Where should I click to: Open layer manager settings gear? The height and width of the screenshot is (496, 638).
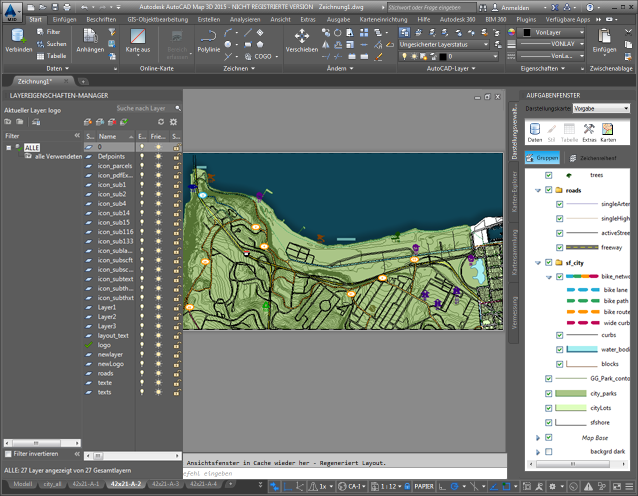[174, 121]
